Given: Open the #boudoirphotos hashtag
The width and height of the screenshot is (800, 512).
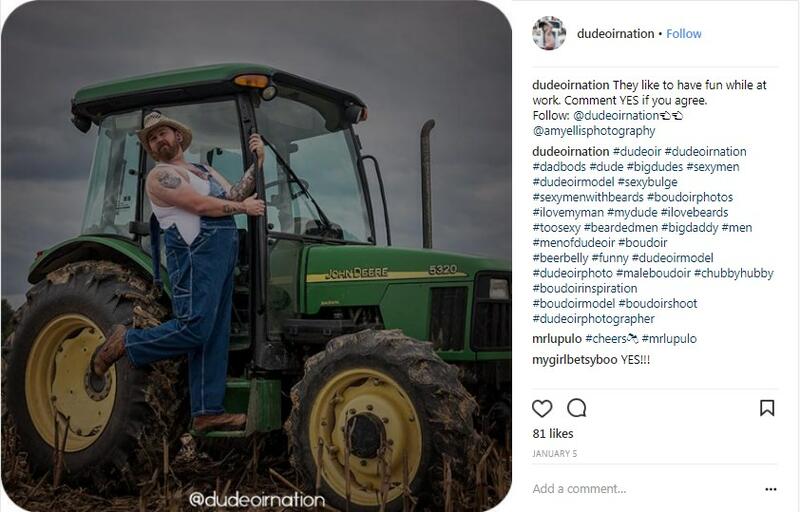Looking at the screenshot, I should click(690, 197).
